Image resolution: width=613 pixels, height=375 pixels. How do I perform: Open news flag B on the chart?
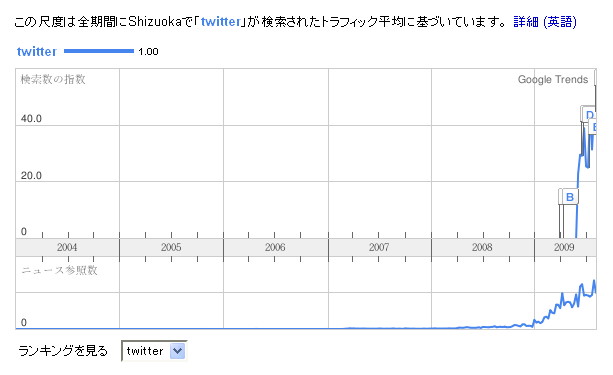[570, 197]
